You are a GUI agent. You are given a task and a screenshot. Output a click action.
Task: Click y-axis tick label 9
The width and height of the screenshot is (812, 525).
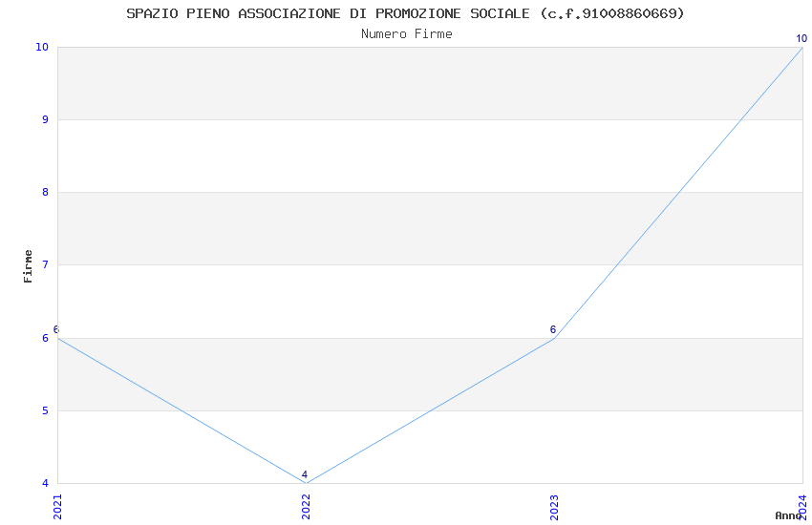coord(46,119)
